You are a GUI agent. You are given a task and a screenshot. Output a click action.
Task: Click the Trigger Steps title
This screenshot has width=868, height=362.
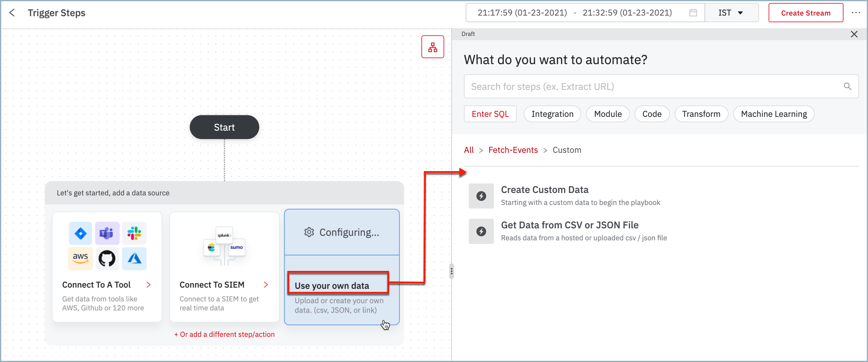[57, 13]
